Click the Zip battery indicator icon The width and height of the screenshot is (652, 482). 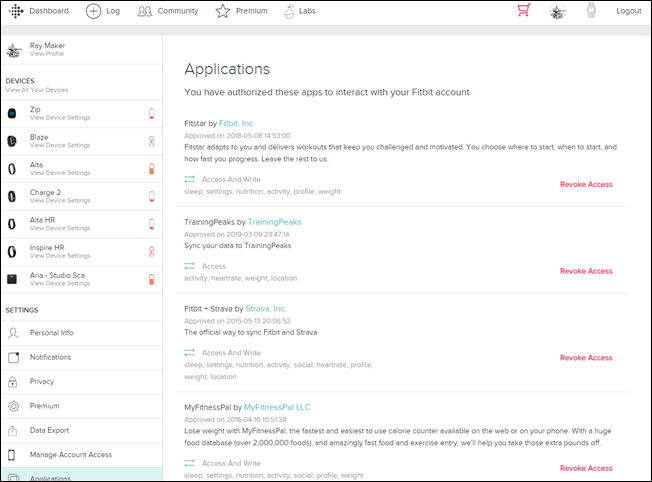point(152,114)
